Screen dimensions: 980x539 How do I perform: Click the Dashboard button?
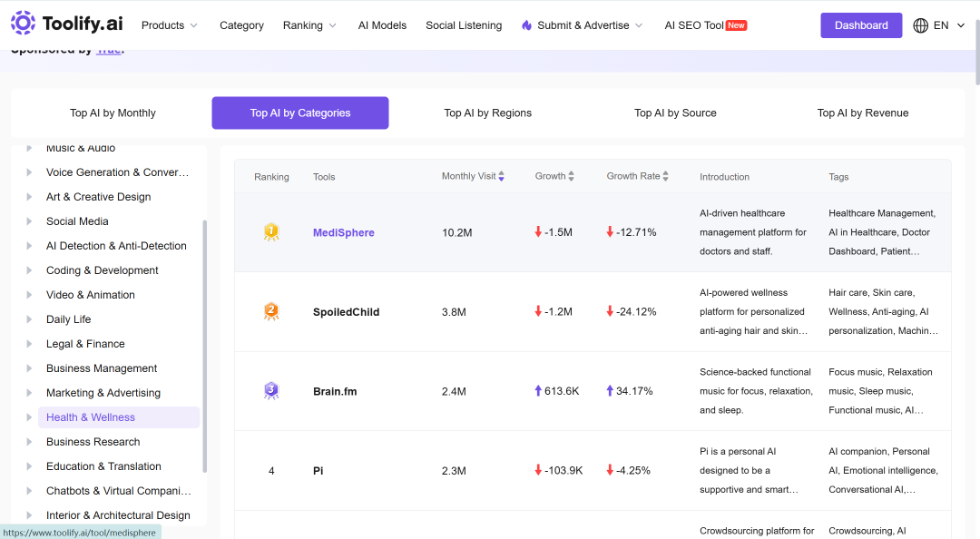(861, 25)
